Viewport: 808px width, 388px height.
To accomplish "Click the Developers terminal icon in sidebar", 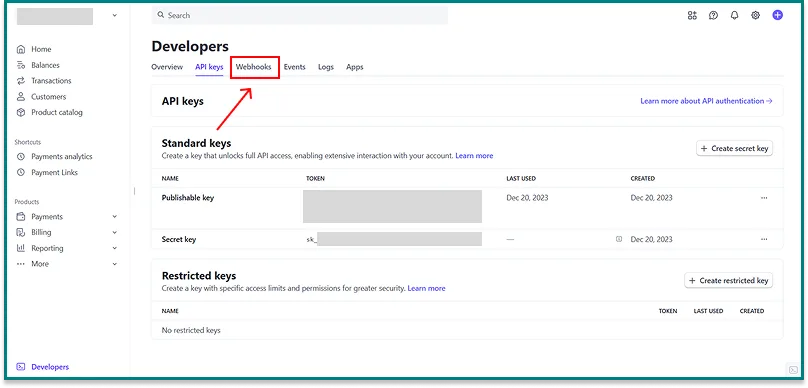I will click(x=21, y=367).
